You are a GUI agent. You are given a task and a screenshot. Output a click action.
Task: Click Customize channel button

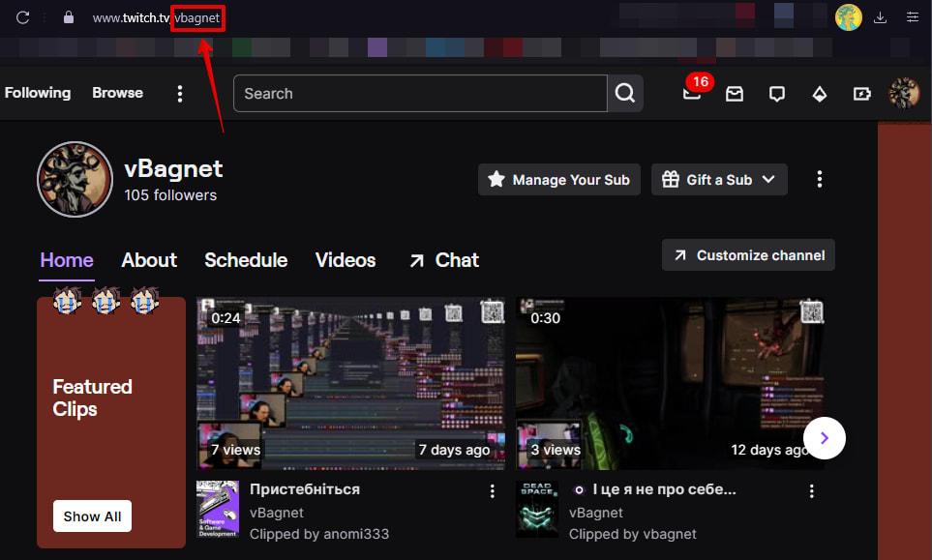click(748, 255)
